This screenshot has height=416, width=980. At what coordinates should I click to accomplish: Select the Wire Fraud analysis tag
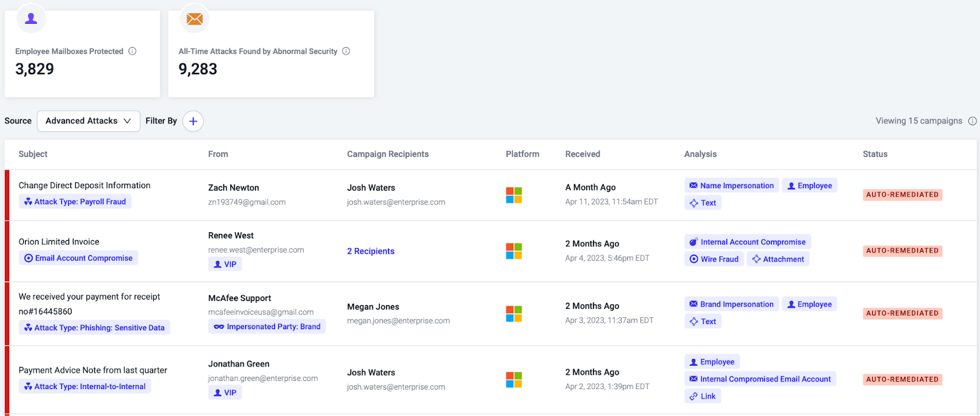(714, 259)
